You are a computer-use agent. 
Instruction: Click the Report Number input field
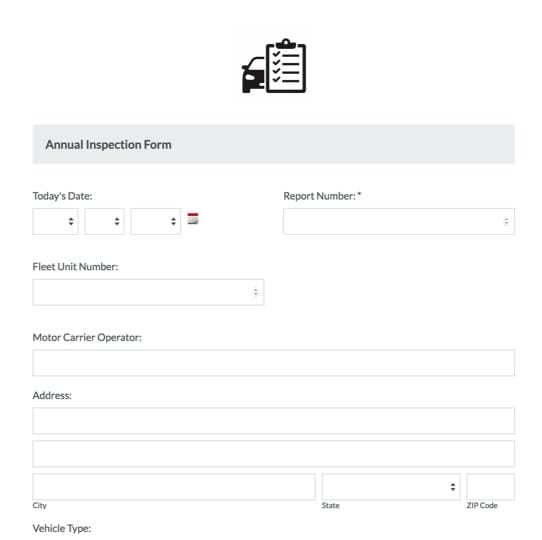399,221
